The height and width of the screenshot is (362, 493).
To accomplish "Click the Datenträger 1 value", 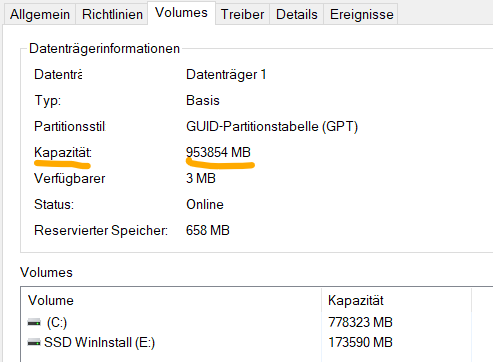I will tap(226, 74).
